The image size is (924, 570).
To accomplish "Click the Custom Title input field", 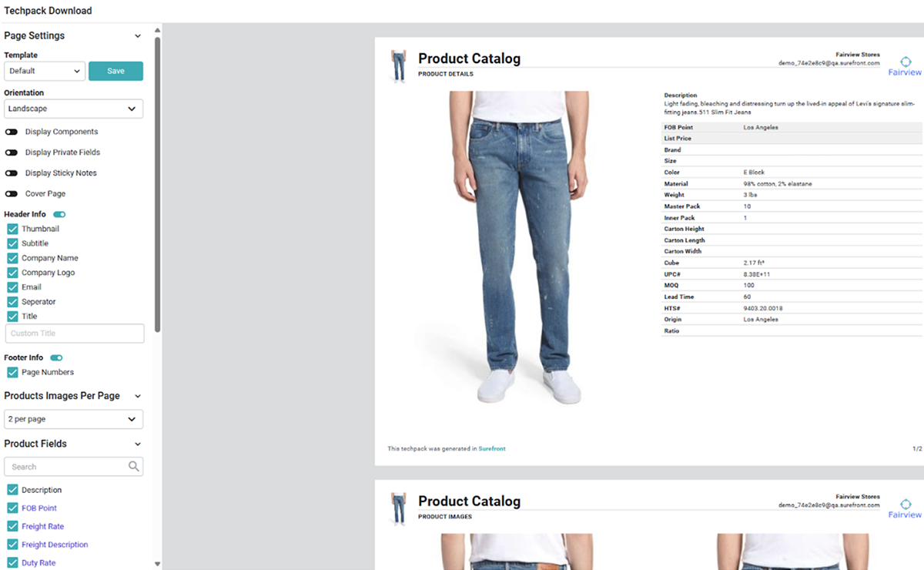I will 74,333.
